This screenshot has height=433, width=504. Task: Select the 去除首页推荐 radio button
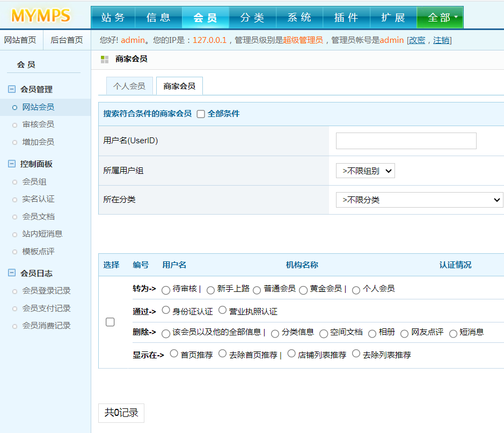[222, 354]
